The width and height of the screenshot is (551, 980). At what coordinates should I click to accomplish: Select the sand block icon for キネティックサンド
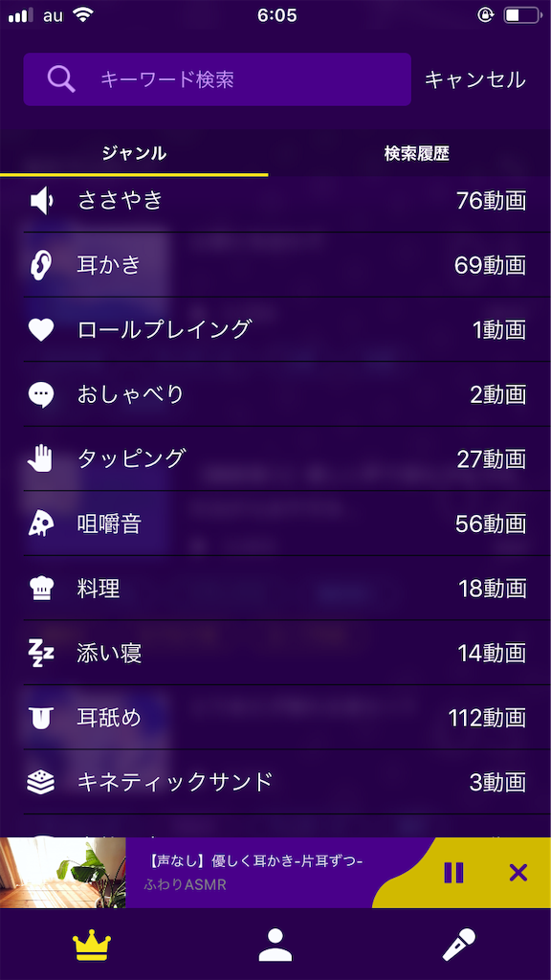click(x=41, y=781)
